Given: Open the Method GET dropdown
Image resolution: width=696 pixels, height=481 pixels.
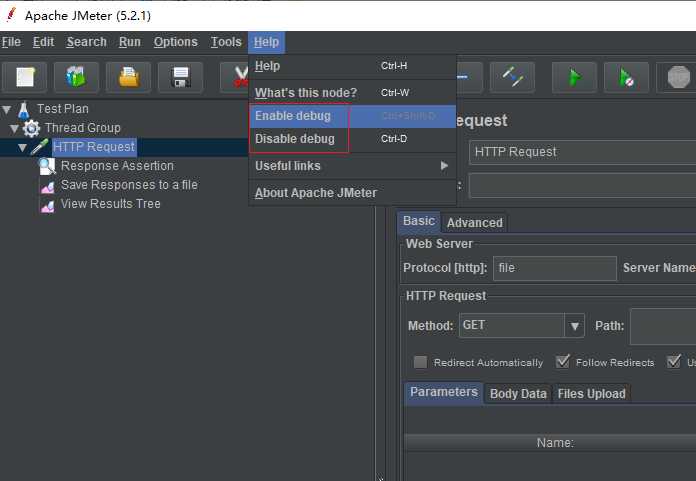Looking at the screenshot, I should click(575, 326).
